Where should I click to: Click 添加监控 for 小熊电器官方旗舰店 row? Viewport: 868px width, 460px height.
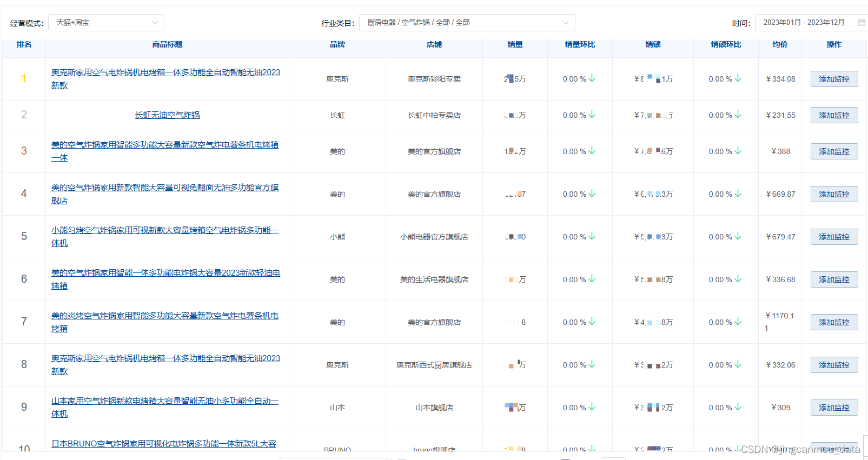tap(834, 237)
